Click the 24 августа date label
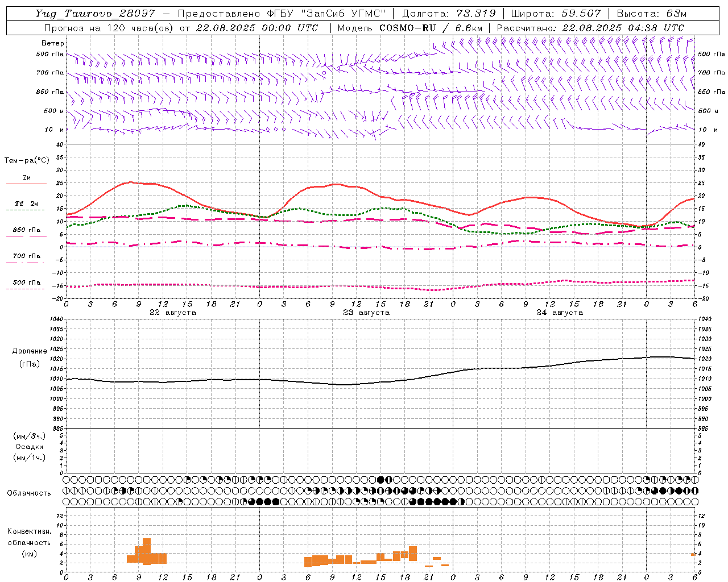This screenshot has height=582, width=728. [560, 313]
